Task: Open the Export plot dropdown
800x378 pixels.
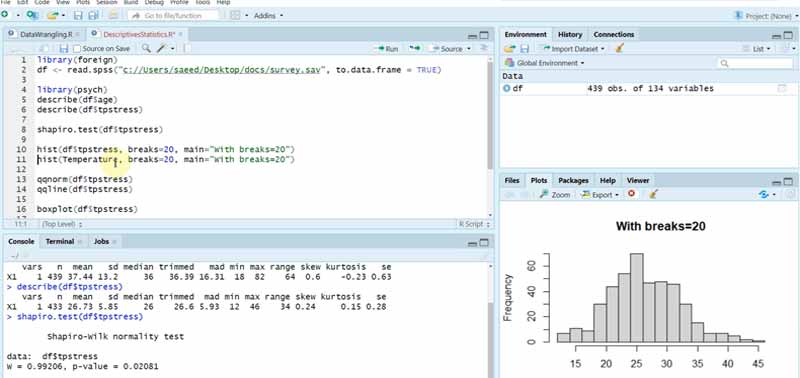Action: tap(601, 195)
